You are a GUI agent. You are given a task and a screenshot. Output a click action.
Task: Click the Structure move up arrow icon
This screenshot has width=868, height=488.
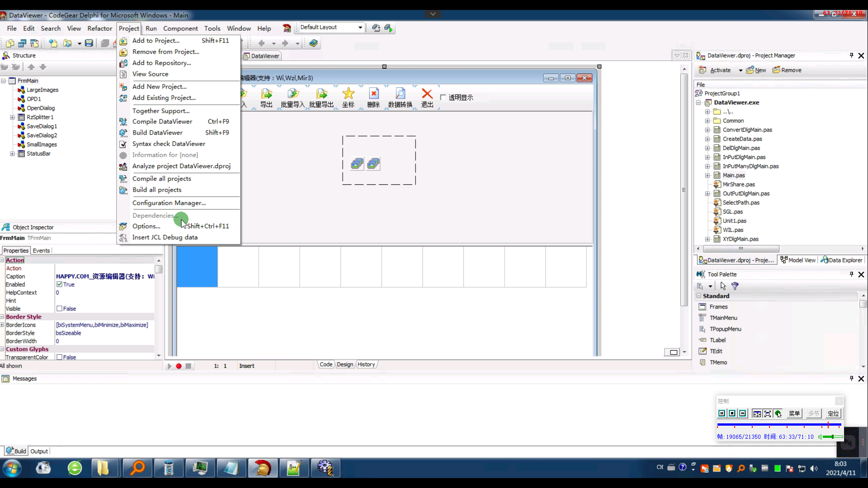[x=31, y=67]
